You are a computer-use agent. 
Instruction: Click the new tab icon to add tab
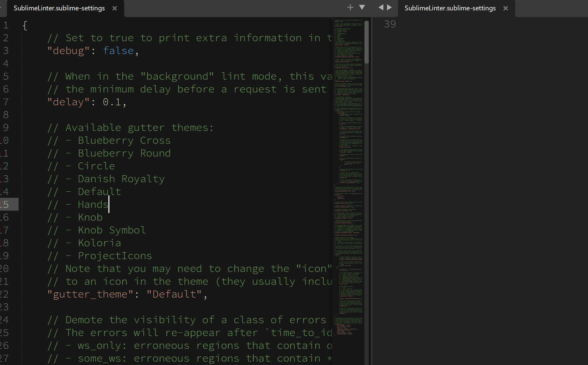(350, 8)
